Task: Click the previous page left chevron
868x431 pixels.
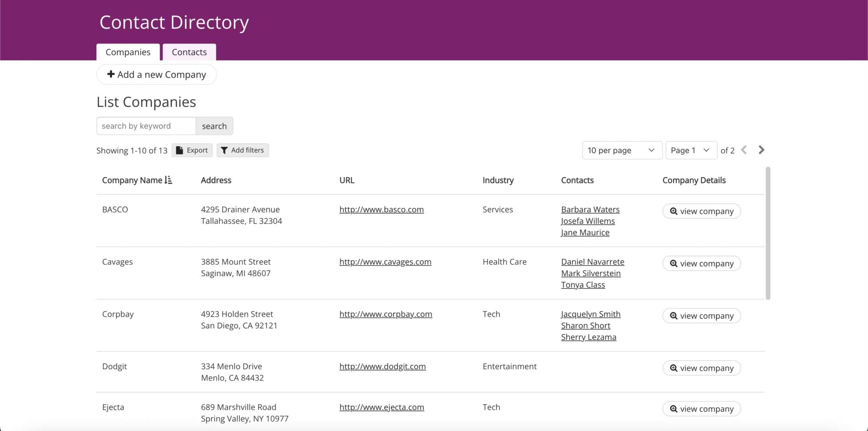Action: point(744,150)
